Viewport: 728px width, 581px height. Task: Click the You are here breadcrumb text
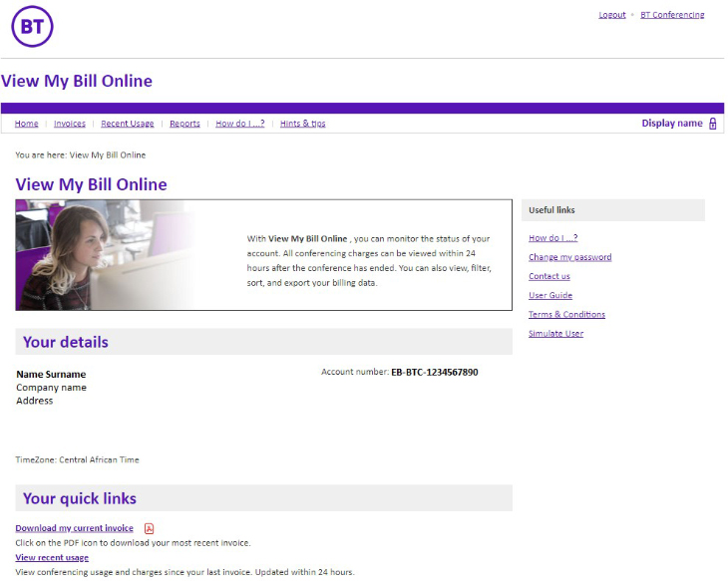81,155
